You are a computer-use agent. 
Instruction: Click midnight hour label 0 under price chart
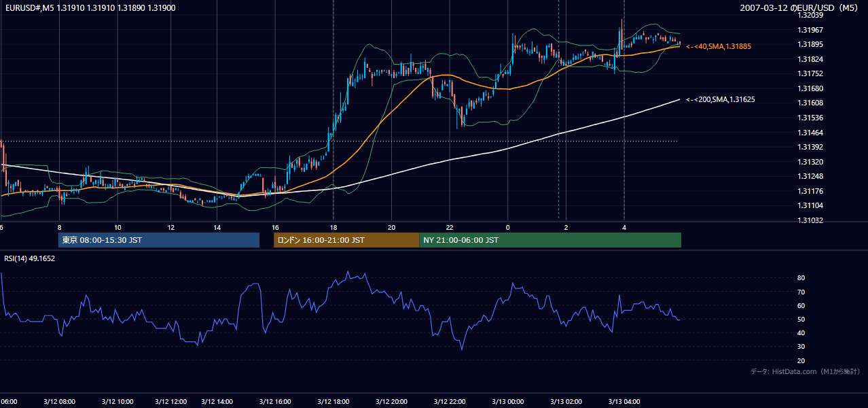(508, 227)
